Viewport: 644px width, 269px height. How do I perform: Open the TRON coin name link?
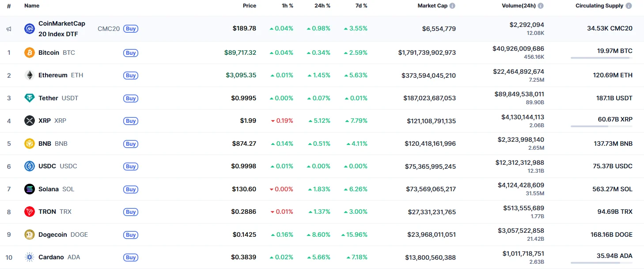click(47, 212)
